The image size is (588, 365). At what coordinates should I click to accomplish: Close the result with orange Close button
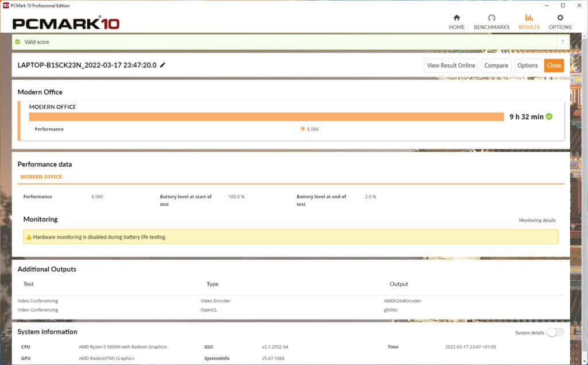coord(554,66)
